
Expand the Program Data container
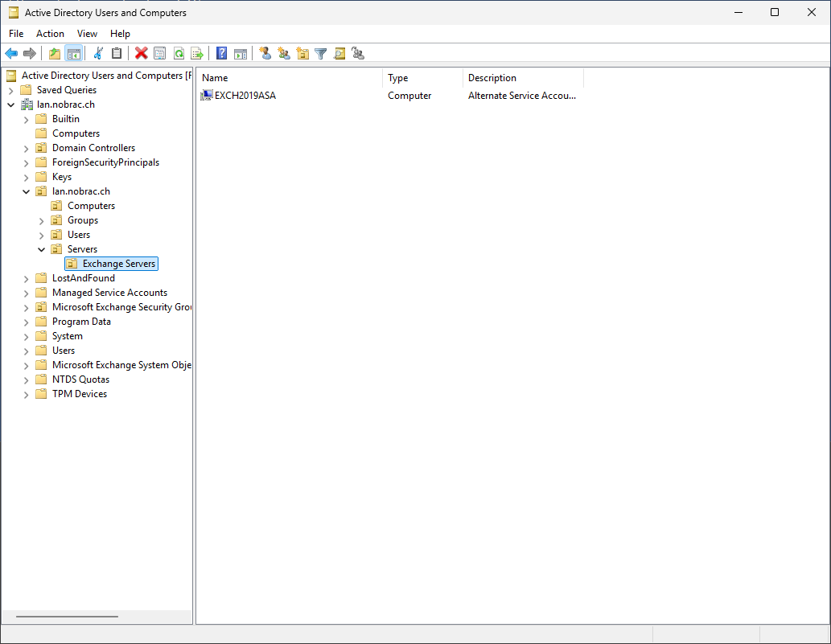(26, 322)
